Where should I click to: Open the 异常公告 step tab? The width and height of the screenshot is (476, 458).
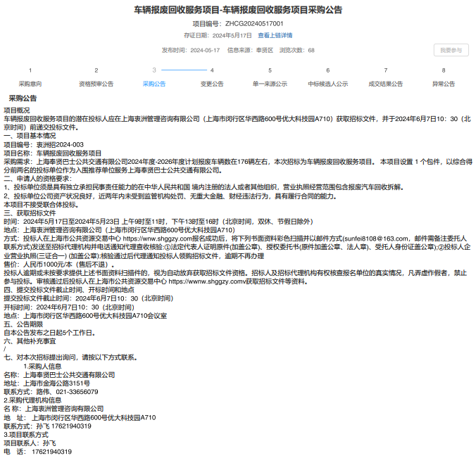(x=444, y=83)
